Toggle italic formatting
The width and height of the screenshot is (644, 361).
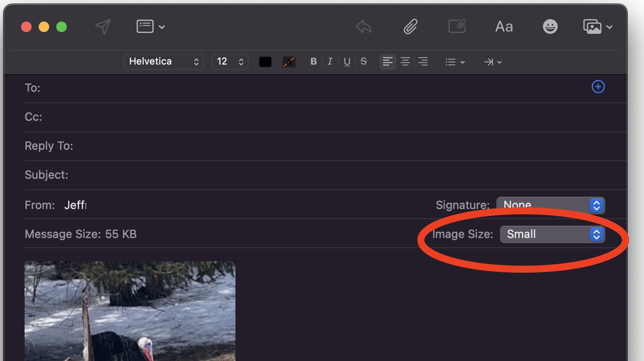330,61
